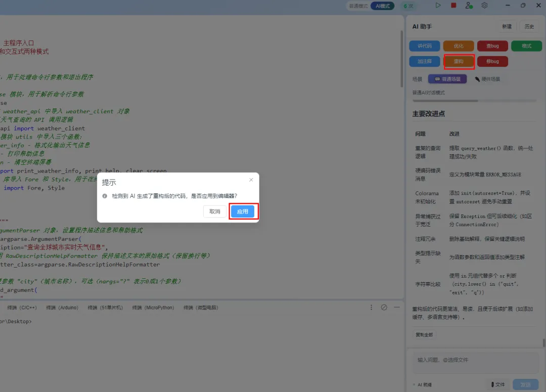Click the 注释冗余 table cell
This screenshot has height=392, width=546.
[425, 239]
